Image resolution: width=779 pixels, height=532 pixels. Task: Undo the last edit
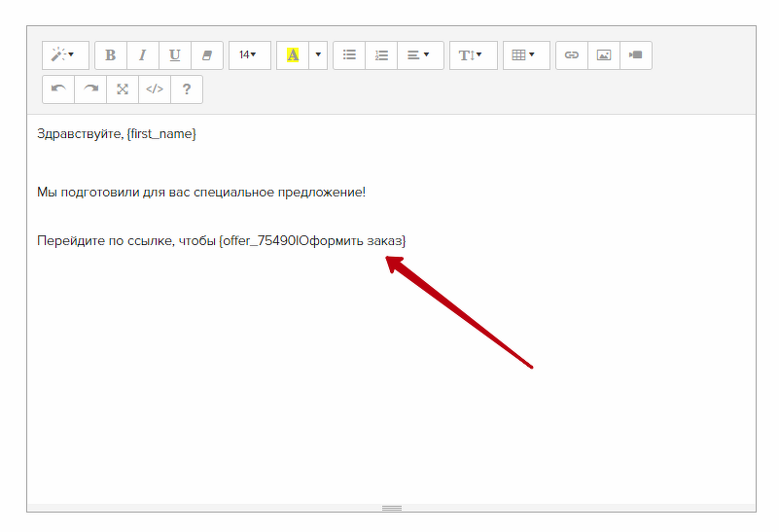58,89
